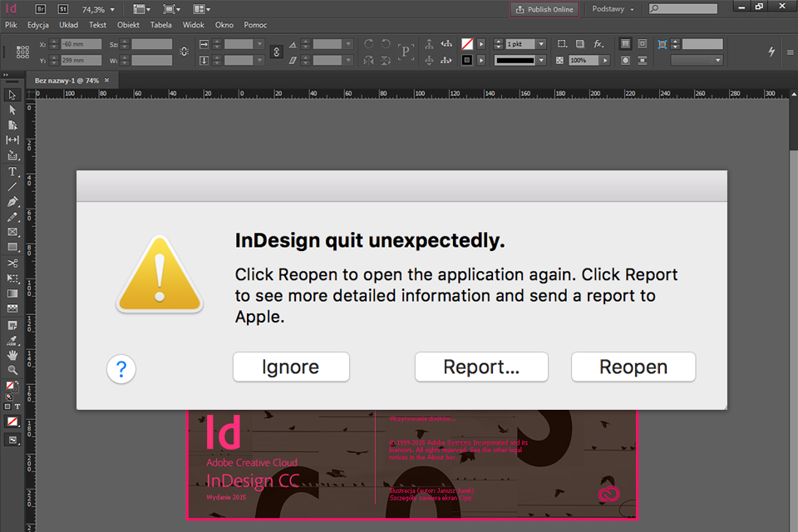Toggle wrap around object shape icon
The width and height of the screenshot is (798, 532).
pyautogui.click(x=625, y=60)
